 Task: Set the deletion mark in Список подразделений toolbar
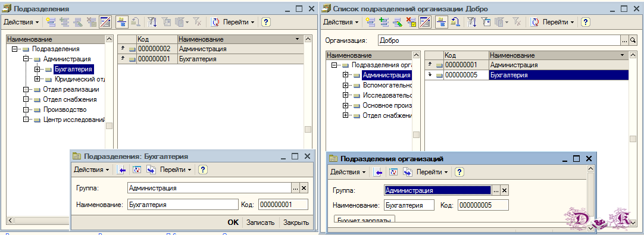[x=411, y=22]
